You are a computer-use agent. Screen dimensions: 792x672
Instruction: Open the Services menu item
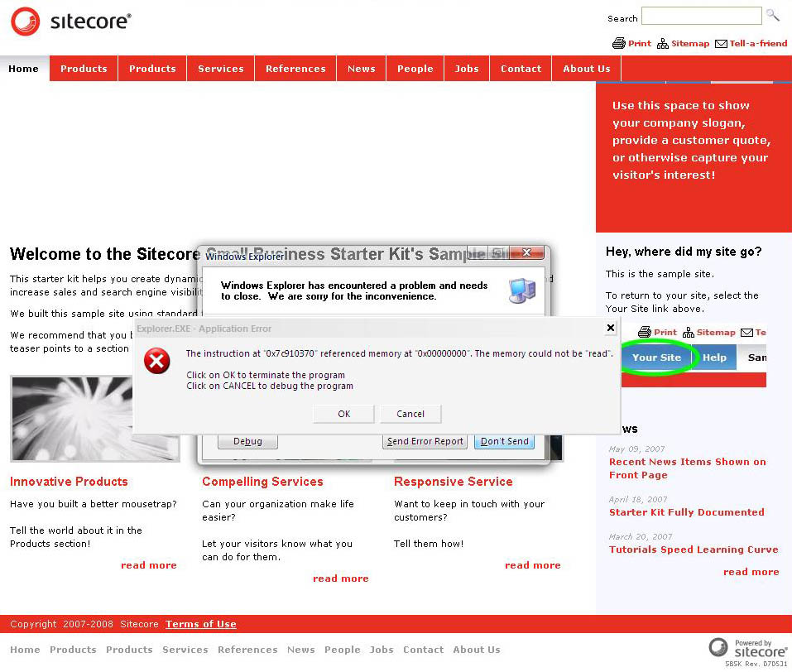pos(221,69)
